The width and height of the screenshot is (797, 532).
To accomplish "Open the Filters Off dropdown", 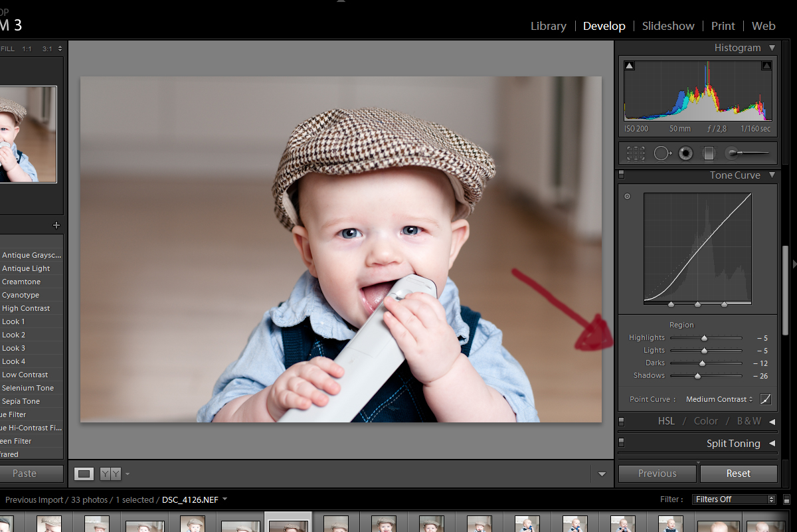I will 733,499.
